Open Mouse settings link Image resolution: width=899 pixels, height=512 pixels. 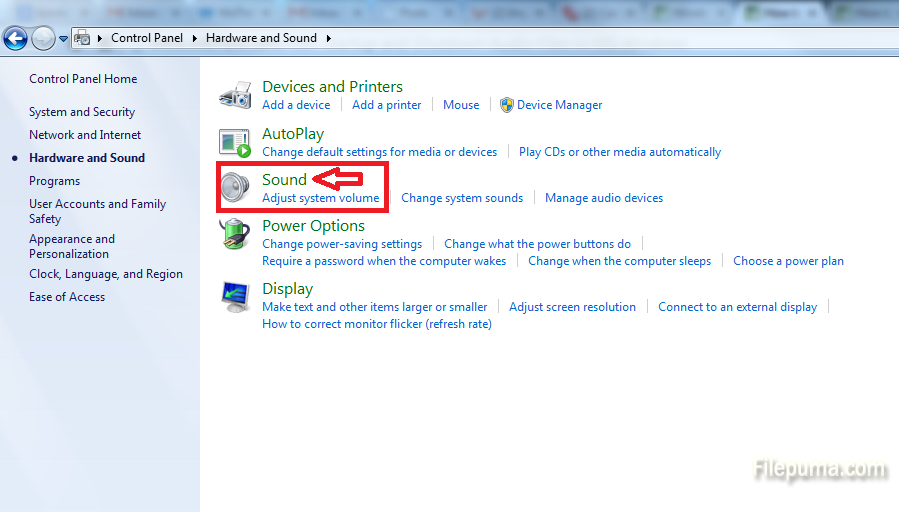pyautogui.click(x=461, y=105)
